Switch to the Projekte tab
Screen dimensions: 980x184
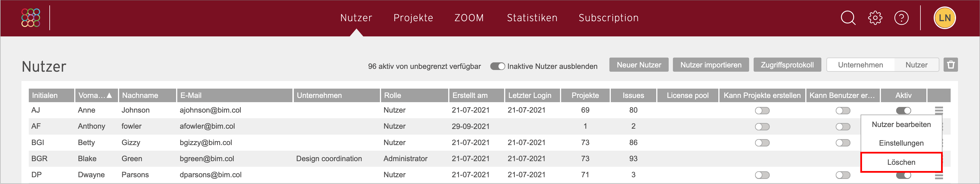point(413,18)
